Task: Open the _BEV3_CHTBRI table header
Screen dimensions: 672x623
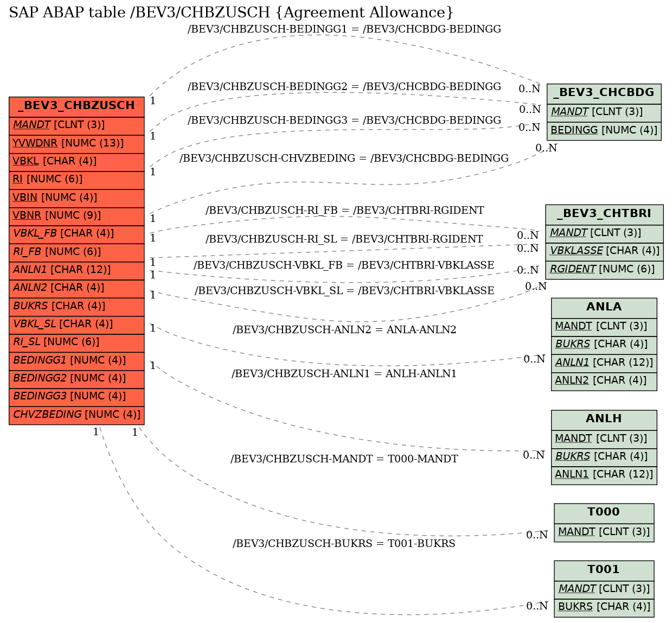Action: (x=604, y=214)
